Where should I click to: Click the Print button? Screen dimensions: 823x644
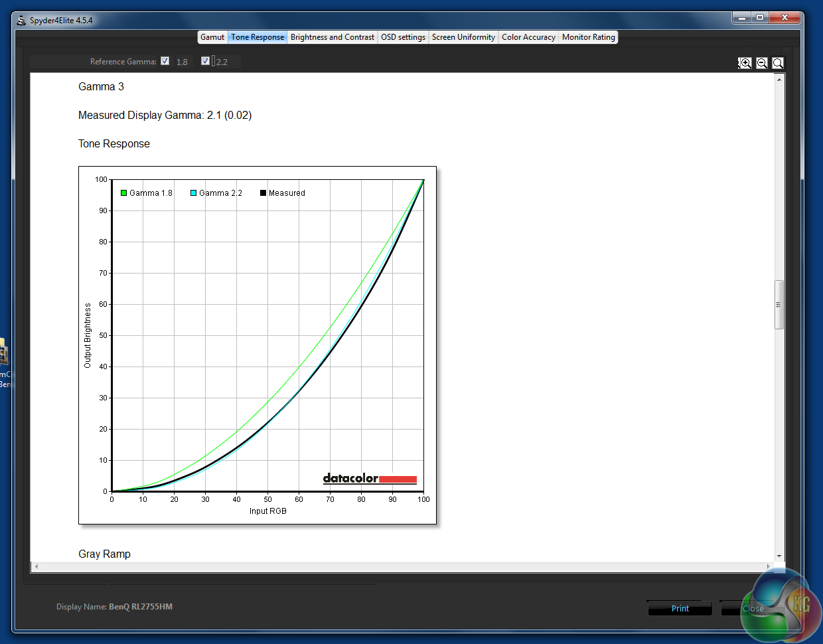point(680,608)
